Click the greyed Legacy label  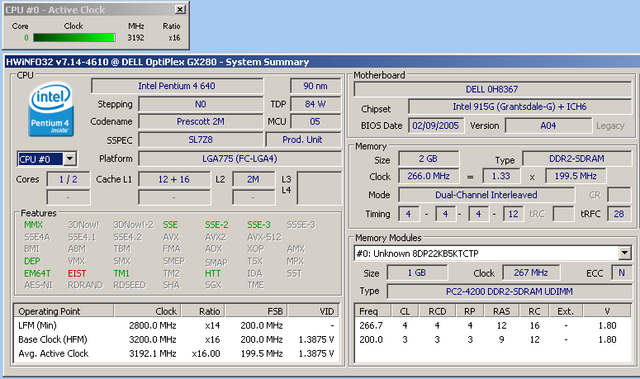610,126
